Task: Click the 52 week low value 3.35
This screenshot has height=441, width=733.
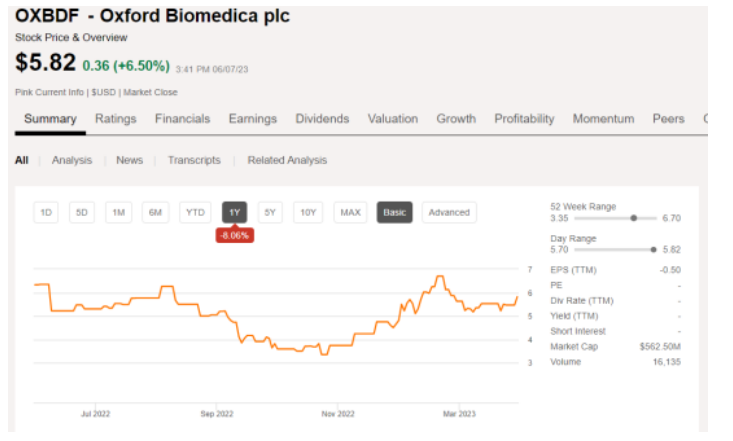Action: pyautogui.click(x=559, y=218)
